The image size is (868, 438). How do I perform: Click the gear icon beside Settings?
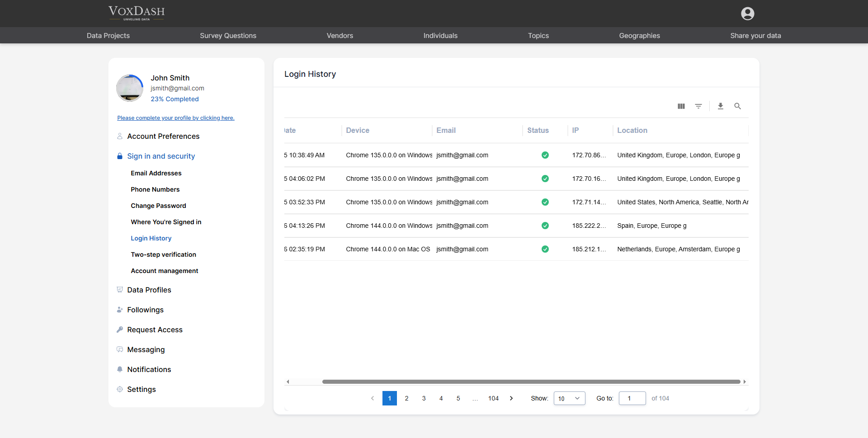click(120, 389)
